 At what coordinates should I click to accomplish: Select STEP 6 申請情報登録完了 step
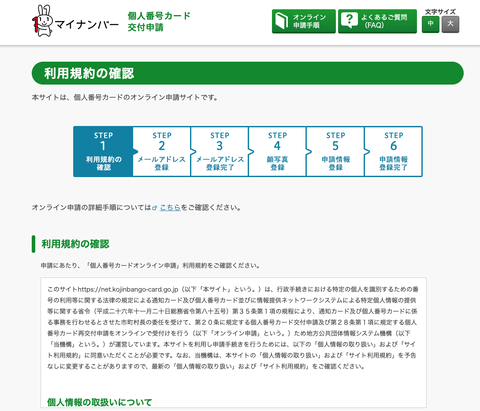point(393,151)
